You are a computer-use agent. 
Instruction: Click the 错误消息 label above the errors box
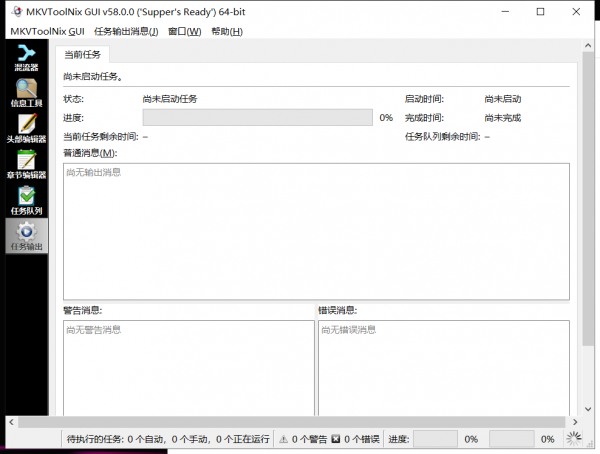click(x=338, y=310)
